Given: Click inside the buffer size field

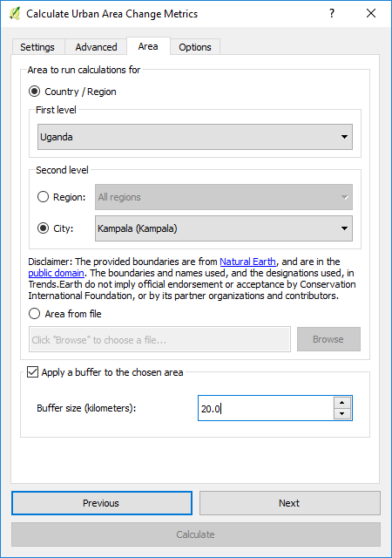Looking at the screenshot, I should [266, 408].
